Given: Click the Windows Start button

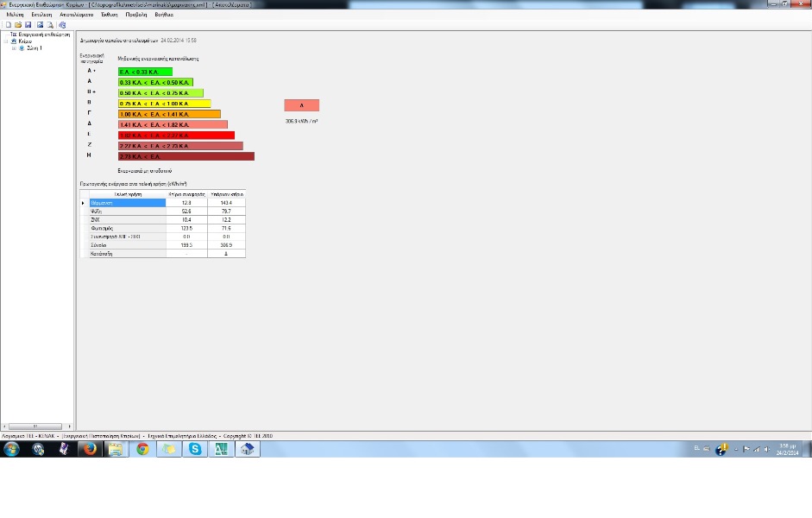Looking at the screenshot, I should [11, 449].
